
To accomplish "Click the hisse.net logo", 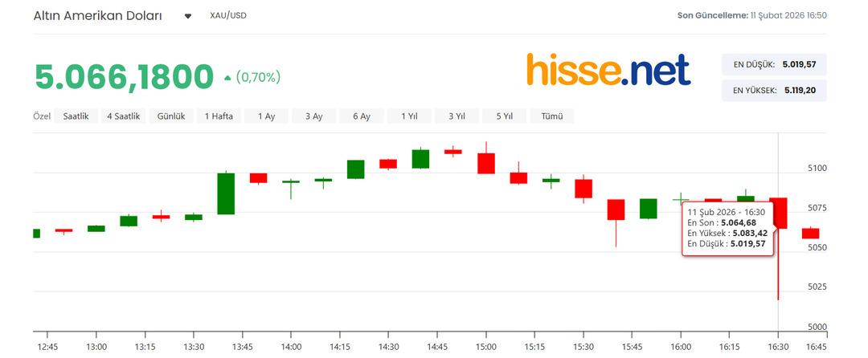I will pos(608,70).
